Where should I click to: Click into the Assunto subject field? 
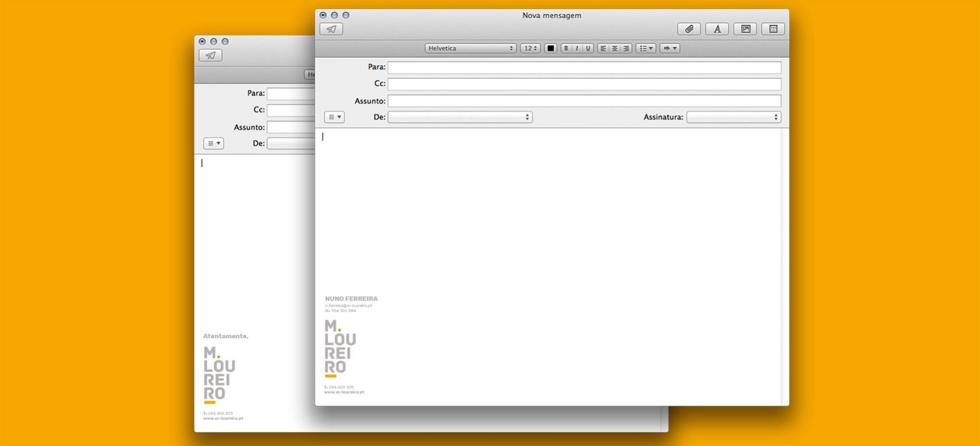click(584, 101)
